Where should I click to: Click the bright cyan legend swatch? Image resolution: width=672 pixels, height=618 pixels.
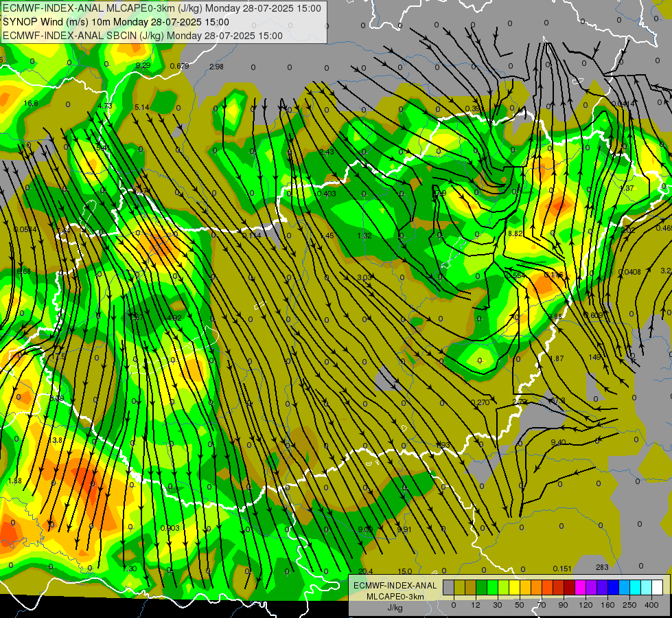pos(636,587)
